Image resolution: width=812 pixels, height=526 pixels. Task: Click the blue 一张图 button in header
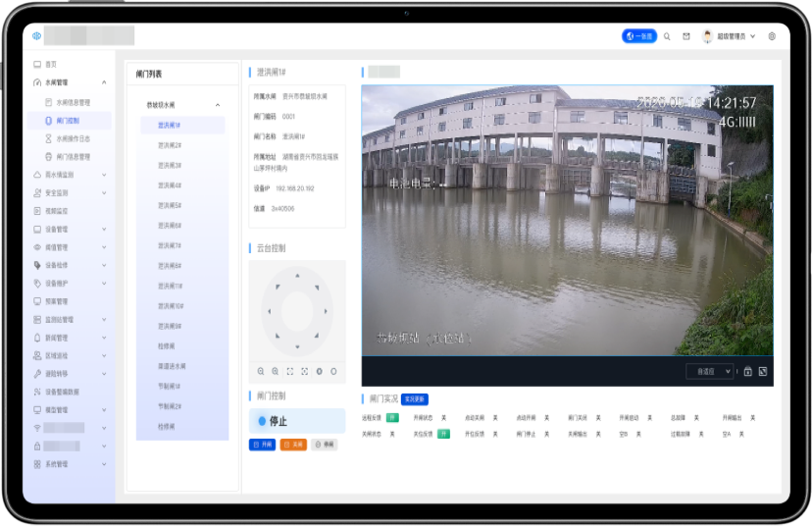click(639, 36)
